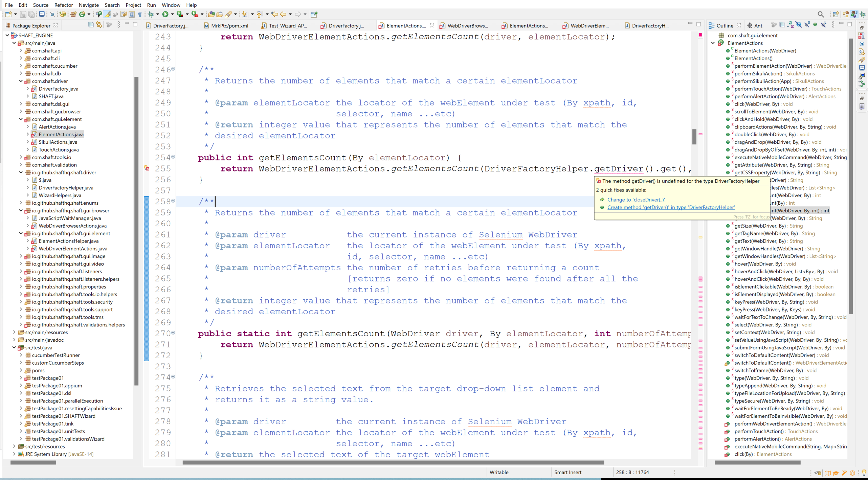The width and height of the screenshot is (868, 480).
Task: Run with Coverage using the coverage toolbar icon
Action: [x=180, y=14]
